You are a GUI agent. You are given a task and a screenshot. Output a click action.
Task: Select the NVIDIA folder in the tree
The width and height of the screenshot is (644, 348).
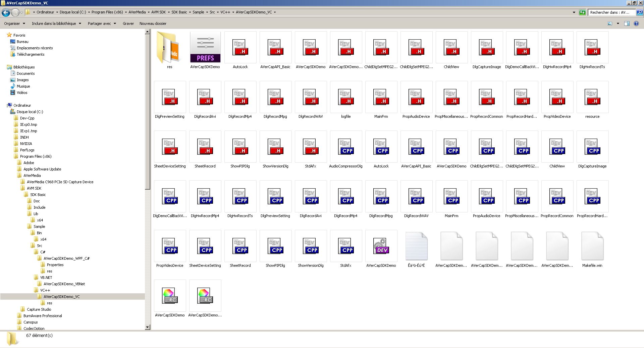[x=26, y=144]
